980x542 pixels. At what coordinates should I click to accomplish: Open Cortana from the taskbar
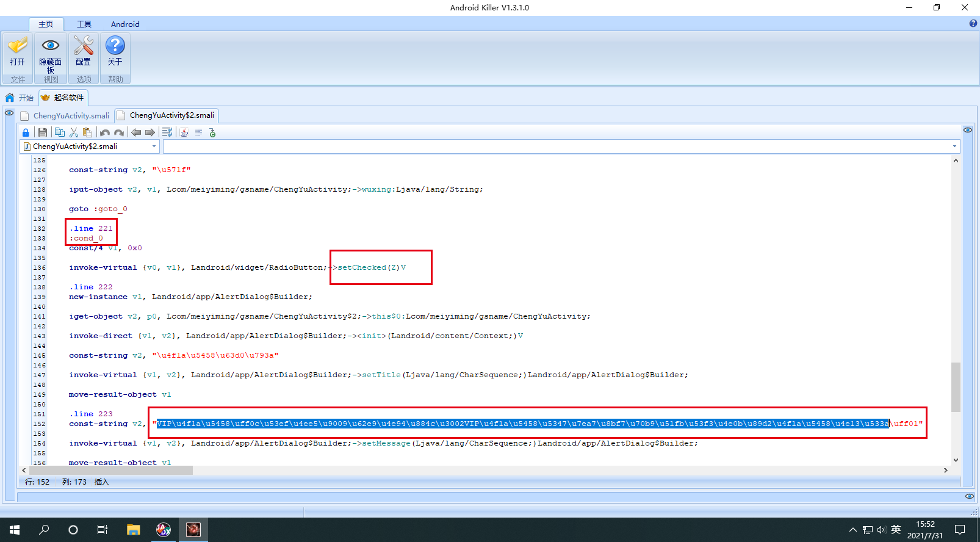click(x=73, y=530)
